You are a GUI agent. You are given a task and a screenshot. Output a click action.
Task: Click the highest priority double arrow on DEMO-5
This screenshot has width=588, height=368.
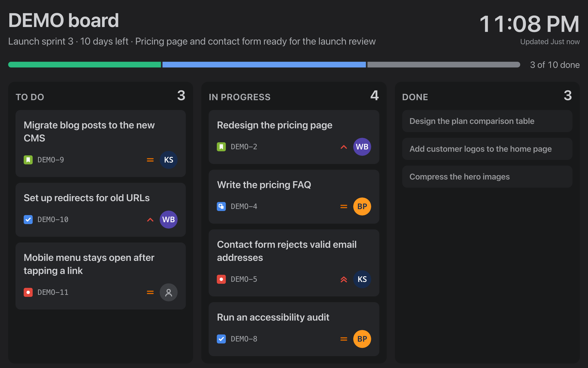[344, 279]
